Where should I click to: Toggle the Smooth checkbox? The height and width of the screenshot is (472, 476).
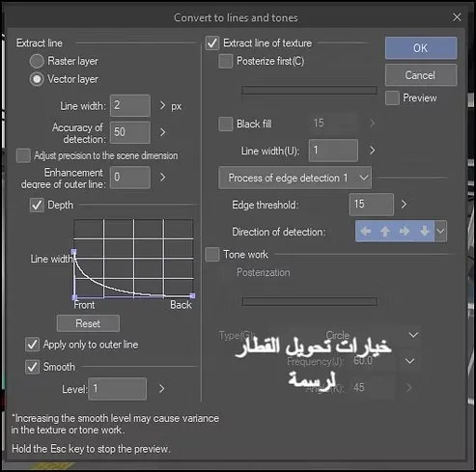coord(32,367)
